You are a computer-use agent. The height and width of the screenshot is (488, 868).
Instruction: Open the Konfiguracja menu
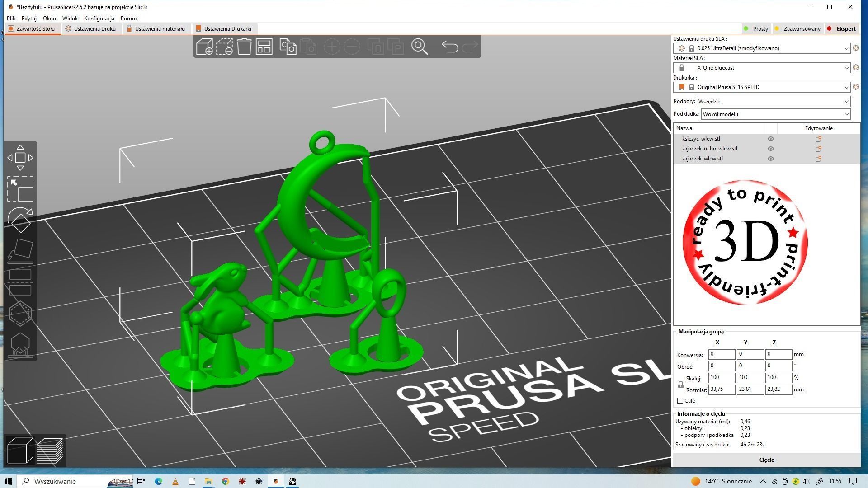[x=99, y=19]
